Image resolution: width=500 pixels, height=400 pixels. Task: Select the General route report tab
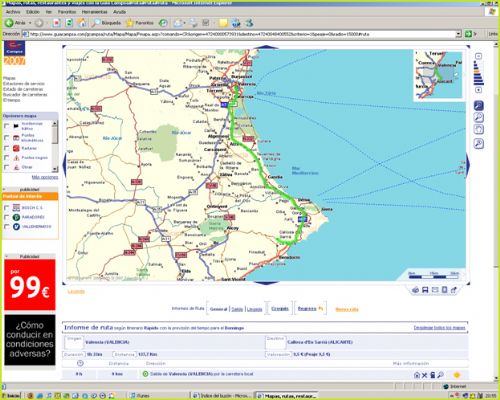click(219, 309)
